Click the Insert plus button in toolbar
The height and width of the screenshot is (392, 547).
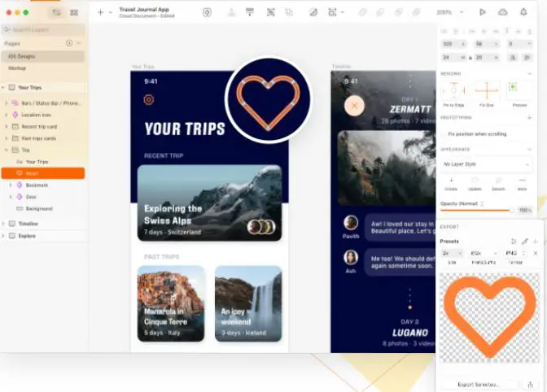point(100,12)
